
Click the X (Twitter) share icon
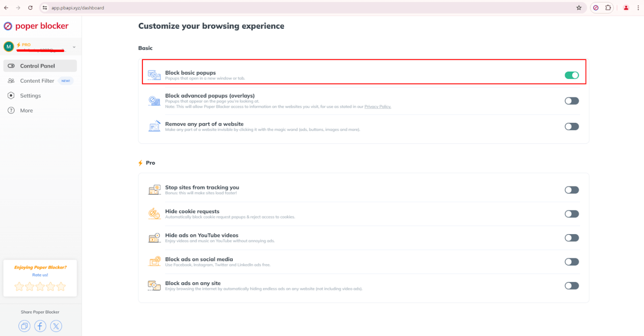(56, 326)
